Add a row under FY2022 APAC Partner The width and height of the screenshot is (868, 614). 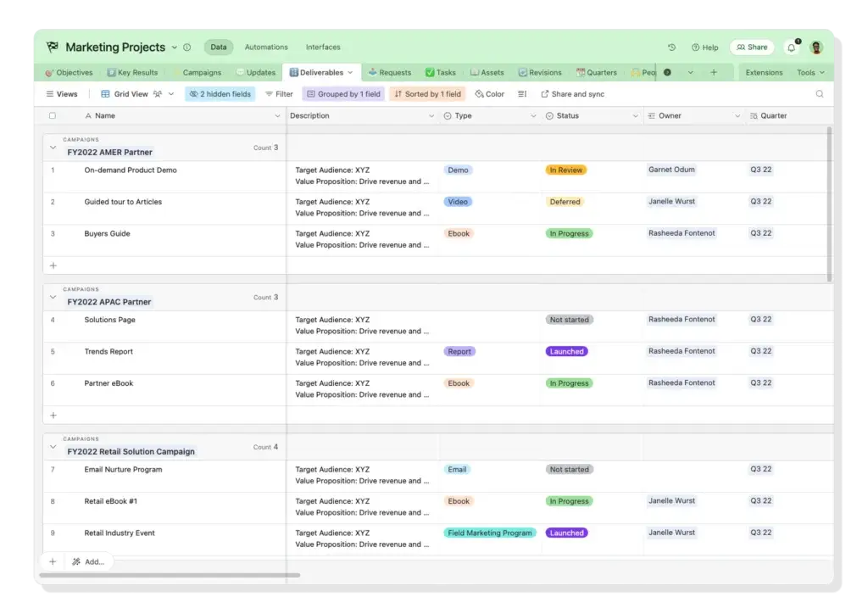tap(53, 416)
